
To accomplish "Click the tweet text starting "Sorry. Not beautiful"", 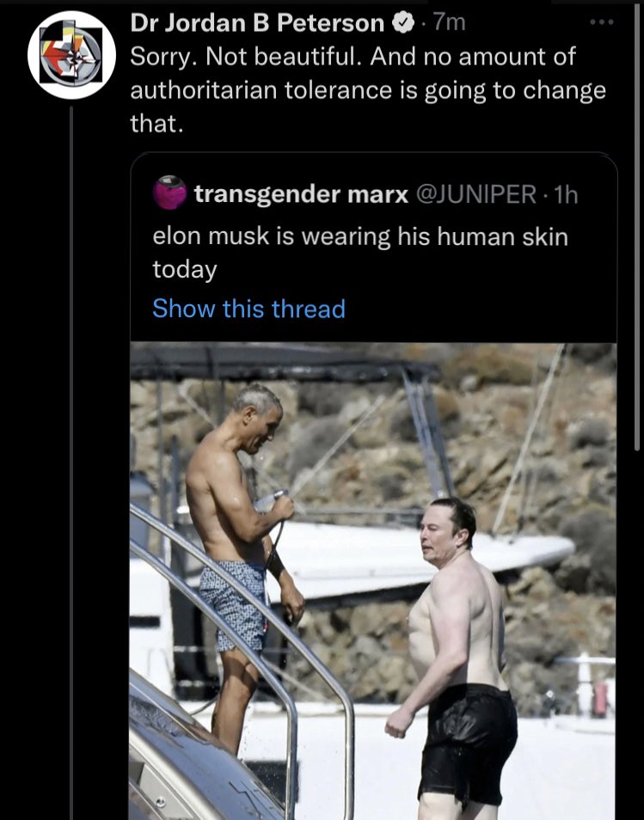I will (x=368, y=90).
